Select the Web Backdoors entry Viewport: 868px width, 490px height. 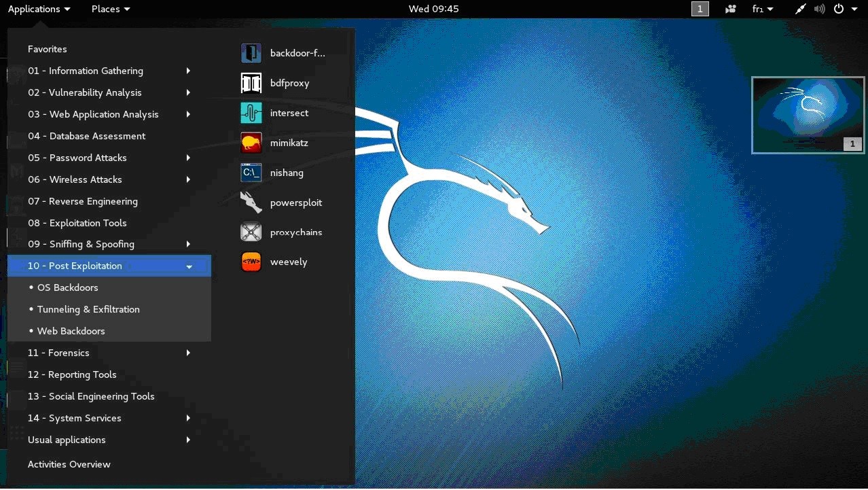point(70,331)
